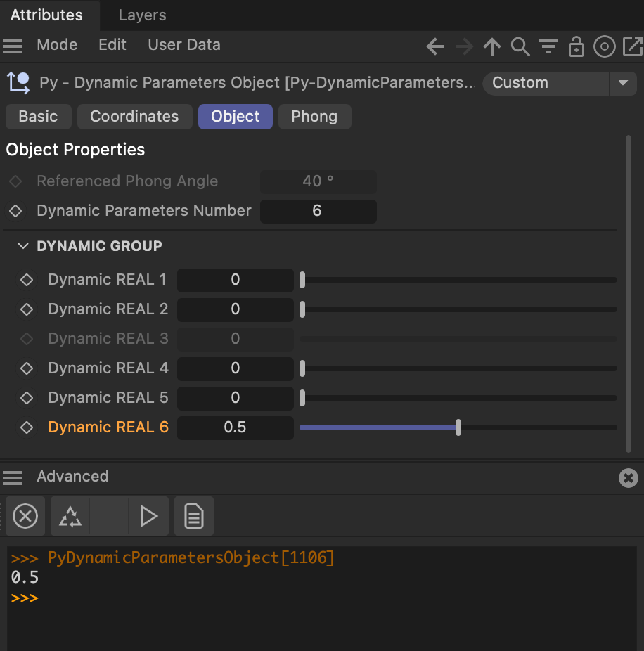644x651 pixels.
Task: Open the User Data menu
Action: point(184,45)
